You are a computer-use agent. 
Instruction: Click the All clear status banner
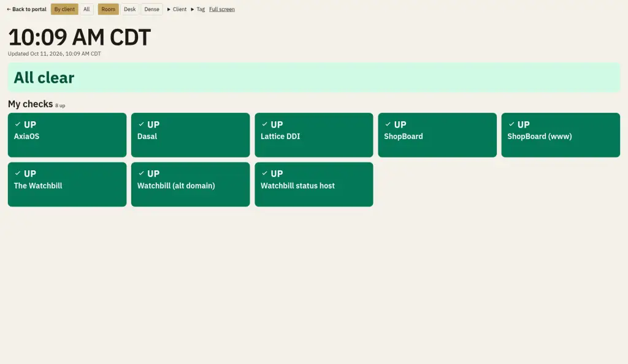pos(314,77)
